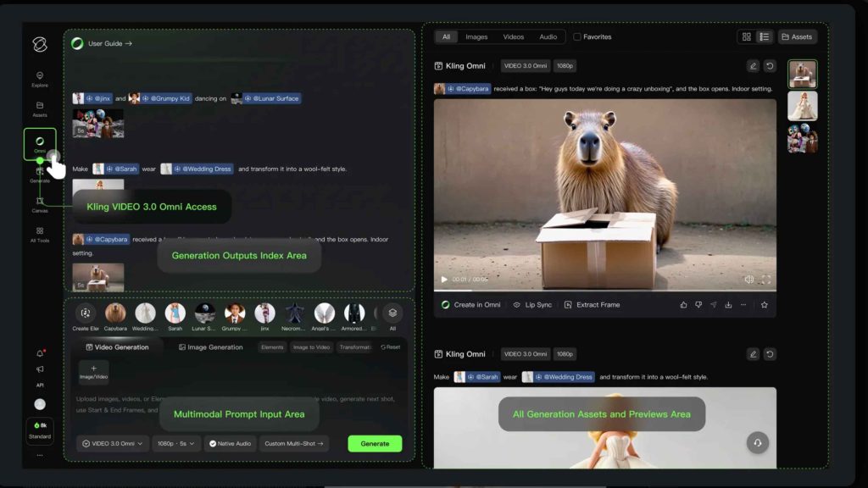
Task: Like the capybara video with thumbs up
Action: click(x=684, y=305)
